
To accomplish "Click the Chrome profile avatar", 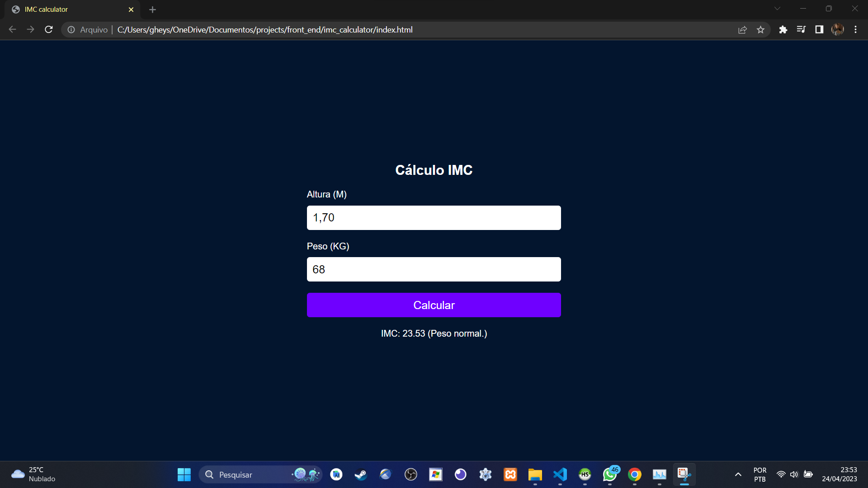I will tap(837, 30).
